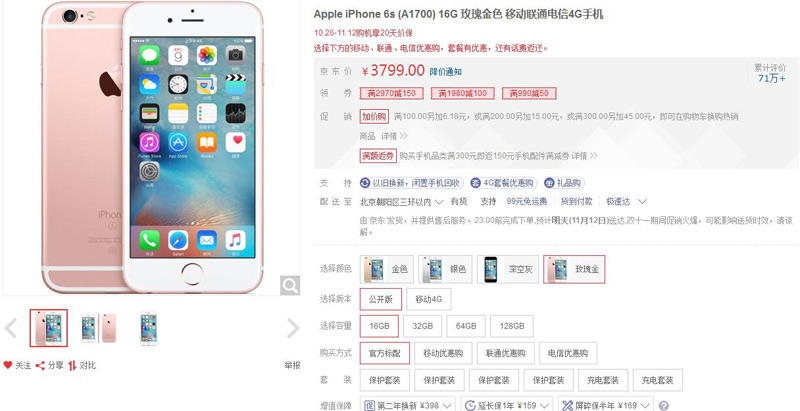This screenshot has width=800, height=411.
Task: Click the help question mark icon
Action: 663,406
